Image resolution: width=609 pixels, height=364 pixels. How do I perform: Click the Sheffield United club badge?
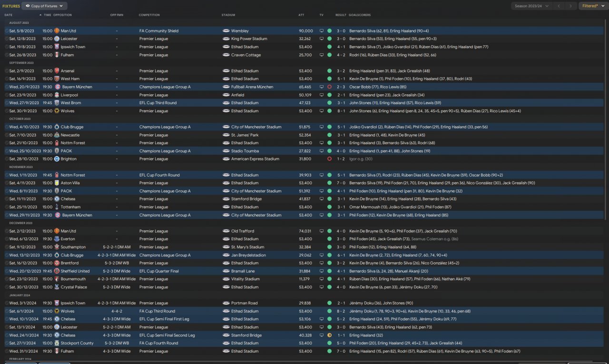point(57,271)
